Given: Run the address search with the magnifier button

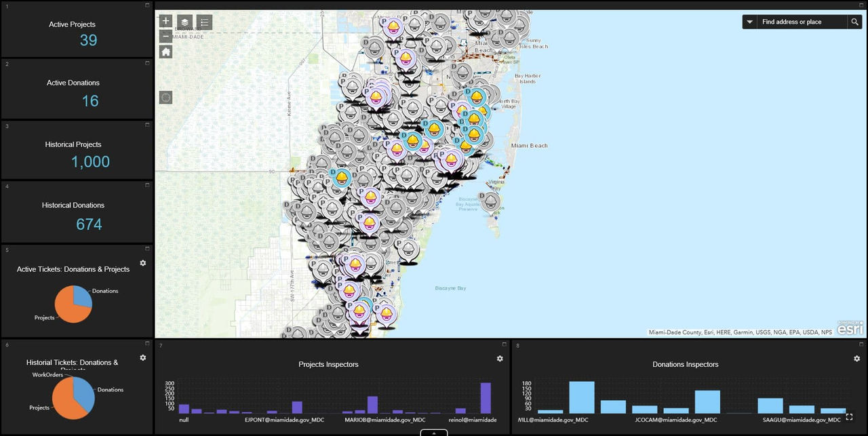Looking at the screenshot, I should pyautogui.click(x=854, y=21).
